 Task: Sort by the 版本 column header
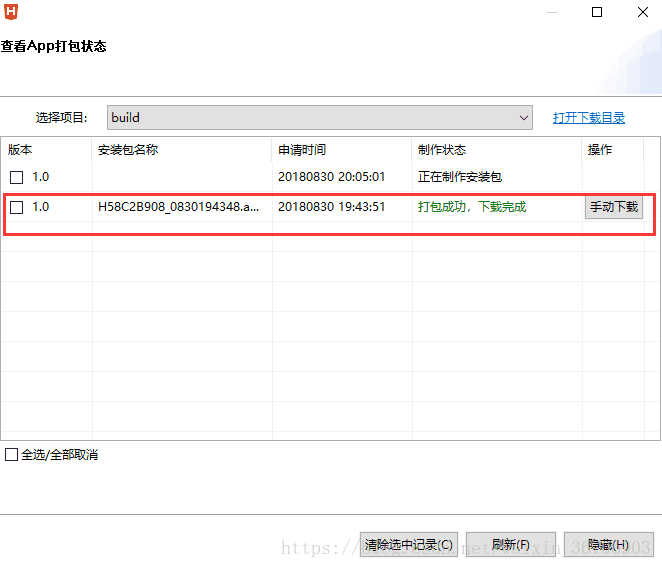[x=46, y=149]
